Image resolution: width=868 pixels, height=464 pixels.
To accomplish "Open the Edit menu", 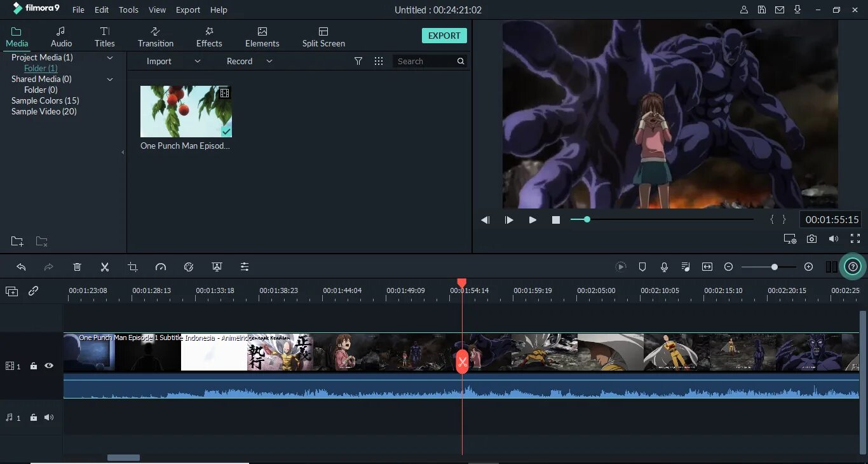I will [x=102, y=10].
